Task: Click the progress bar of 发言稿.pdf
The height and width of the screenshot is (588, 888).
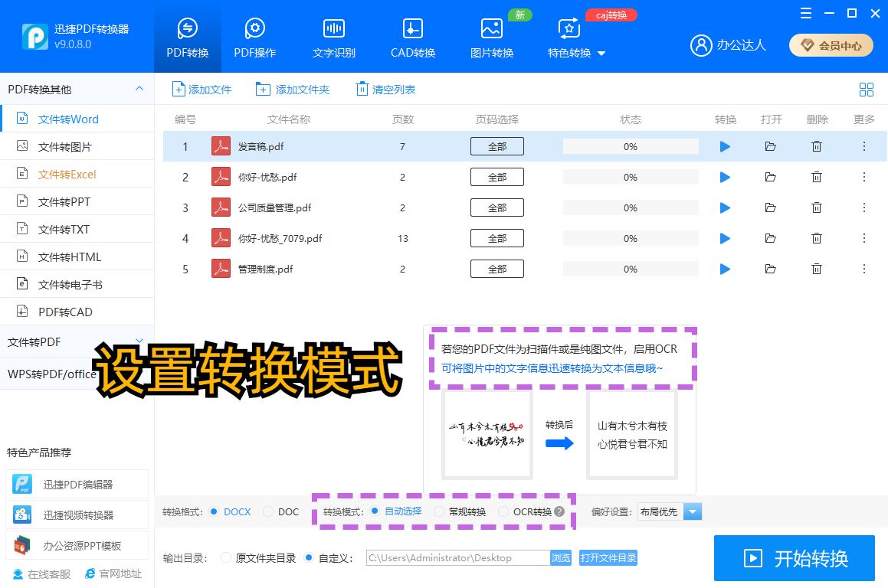Action: point(630,146)
